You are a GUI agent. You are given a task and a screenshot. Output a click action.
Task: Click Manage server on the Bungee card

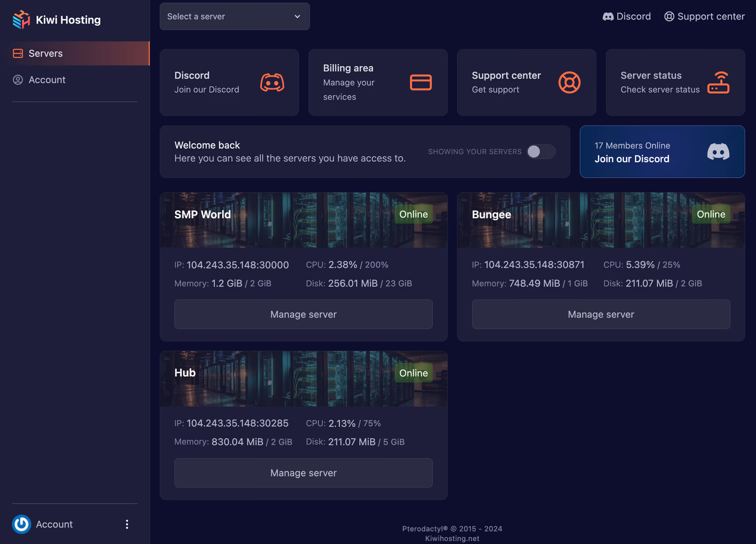click(600, 314)
